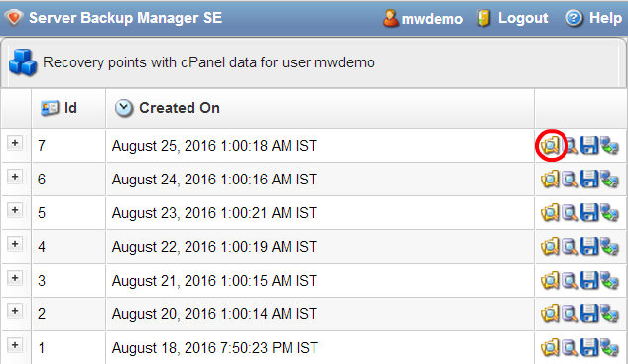Expand recovery point 1 plus button
The height and width of the screenshot is (364, 628).
tap(15, 345)
